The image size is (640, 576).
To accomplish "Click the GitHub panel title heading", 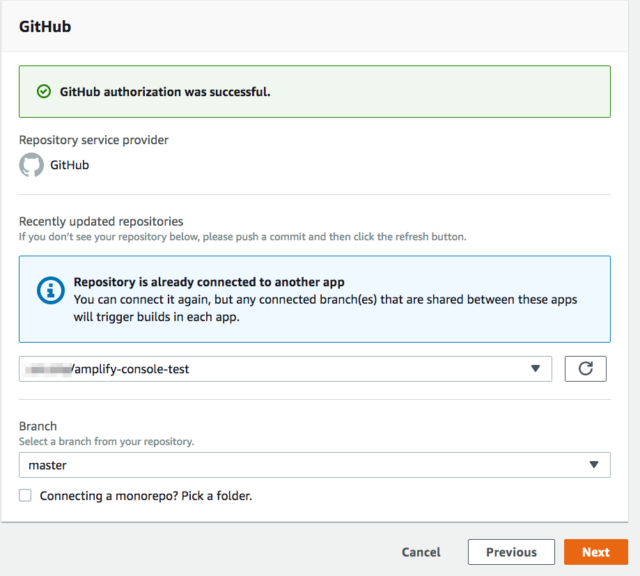I will click(x=45, y=27).
